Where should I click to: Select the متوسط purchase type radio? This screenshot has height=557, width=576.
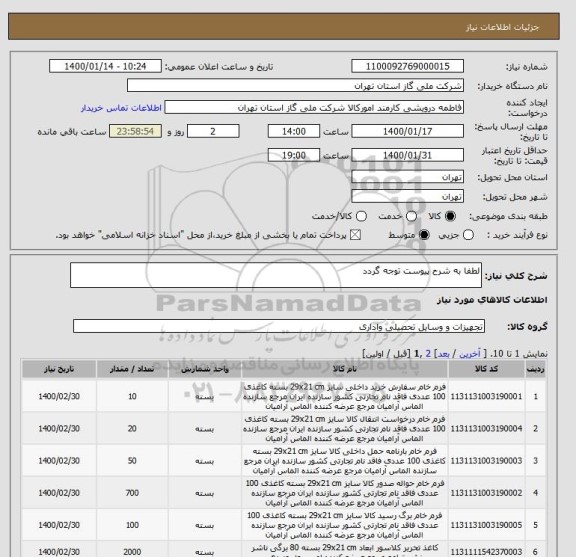tap(424, 235)
